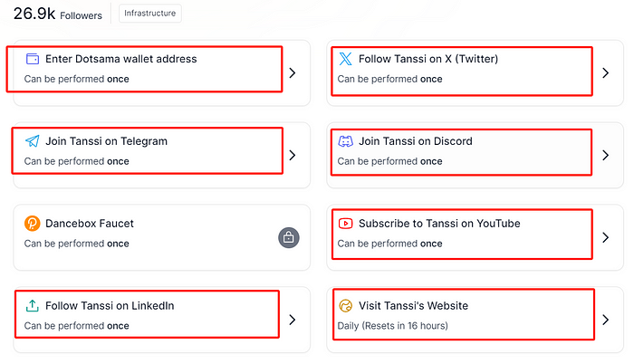Viewport: 634px width, 364px height.
Task: Click the Telegram paper plane icon
Action: 33,141
